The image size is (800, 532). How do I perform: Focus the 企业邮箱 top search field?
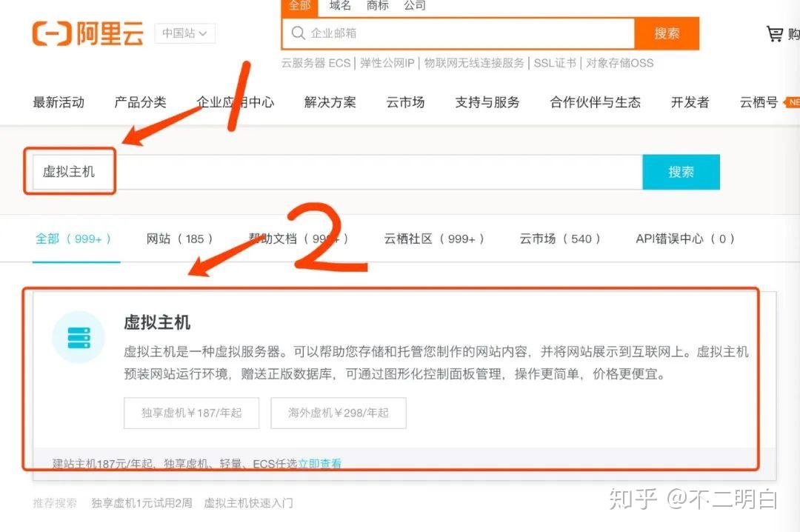click(x=459, y=33)
